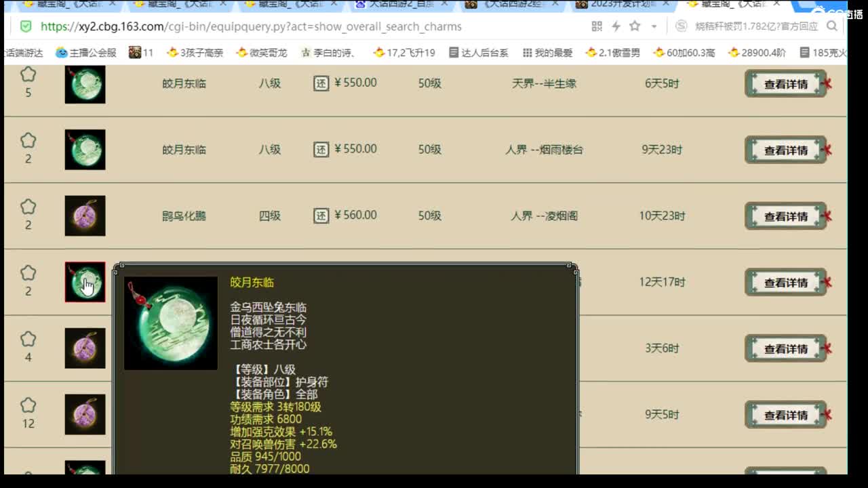Switch to the 《大话西游2经 tab
Screen dimensions: 868x488
tap(512, 4)
